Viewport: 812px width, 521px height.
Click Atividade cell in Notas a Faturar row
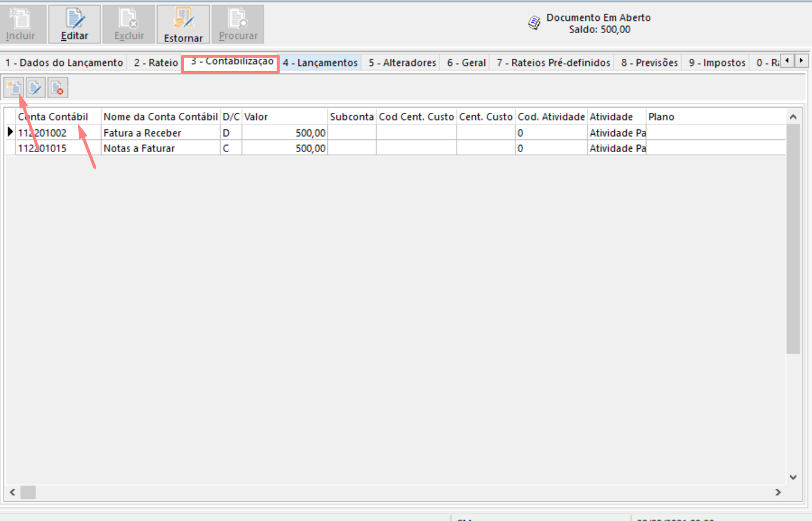(x=617, y=148)
